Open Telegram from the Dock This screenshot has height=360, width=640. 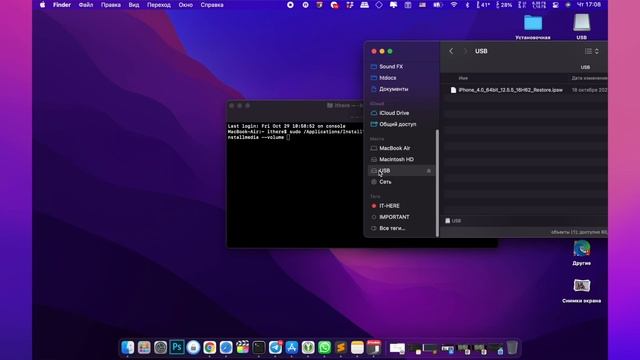click(275, 347)
